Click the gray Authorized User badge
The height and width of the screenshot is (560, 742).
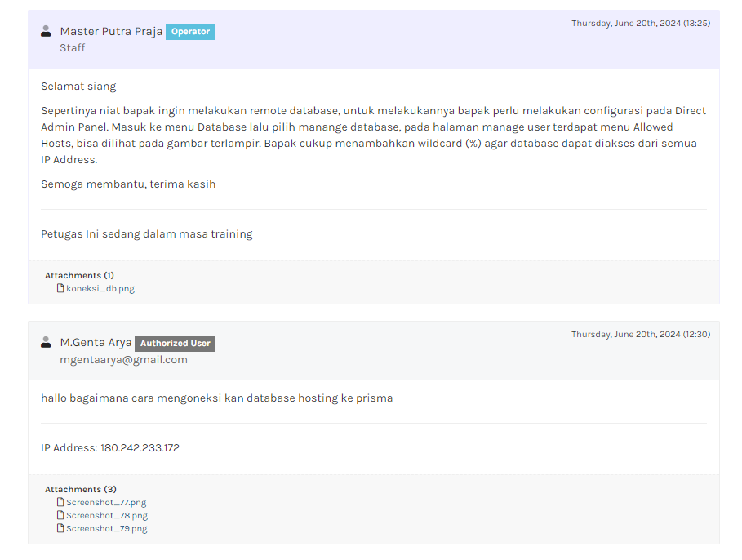tap(175, 344)
